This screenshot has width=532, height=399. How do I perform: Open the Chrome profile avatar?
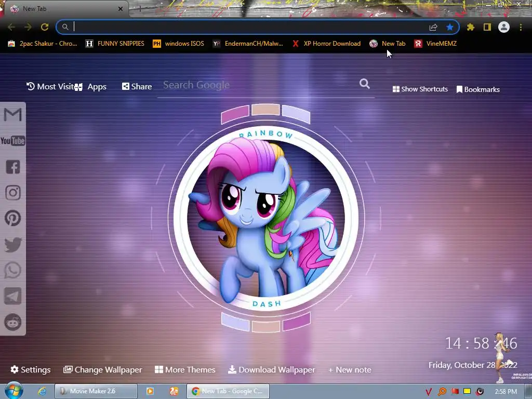click(x=504, y=27)
